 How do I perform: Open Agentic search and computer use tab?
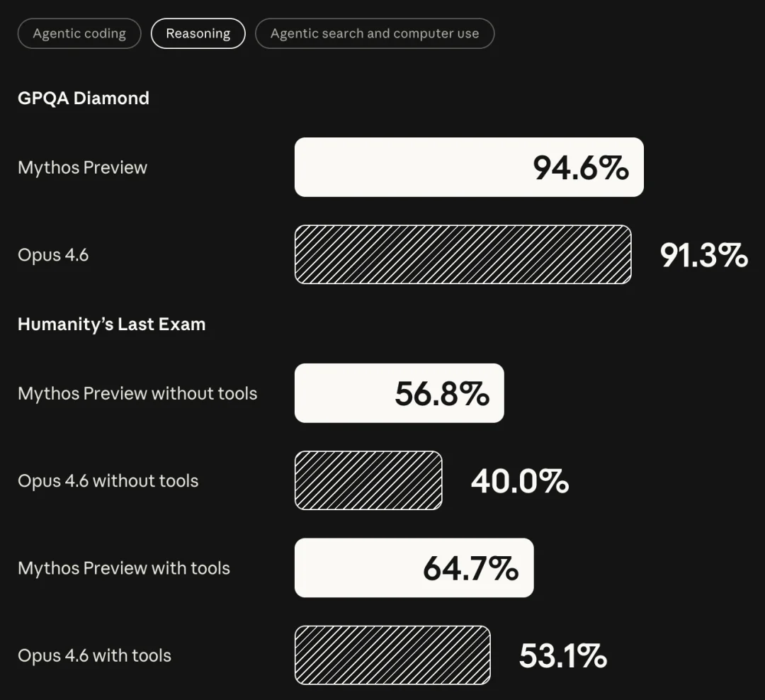coord(374,33)
